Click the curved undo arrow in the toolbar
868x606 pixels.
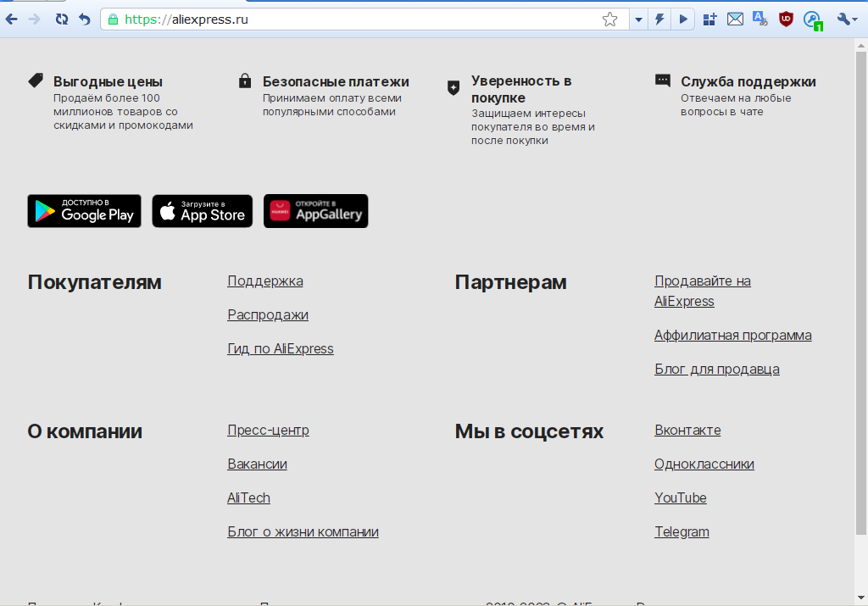pyautogui.click(x=84, y=19)
